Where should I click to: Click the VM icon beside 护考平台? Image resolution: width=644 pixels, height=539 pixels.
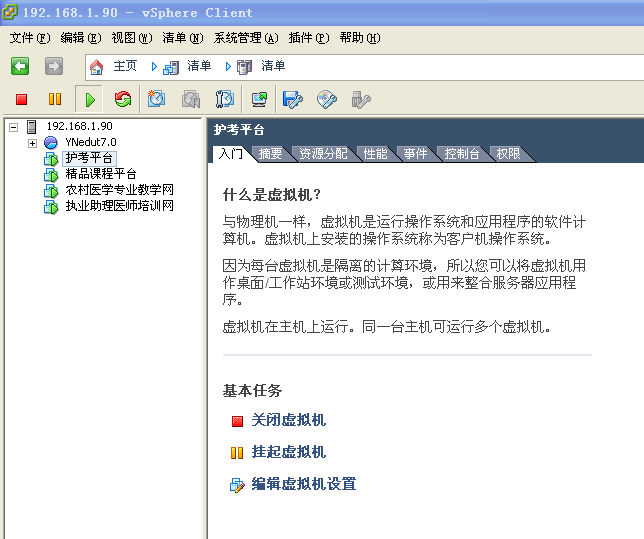pos(51,159)
